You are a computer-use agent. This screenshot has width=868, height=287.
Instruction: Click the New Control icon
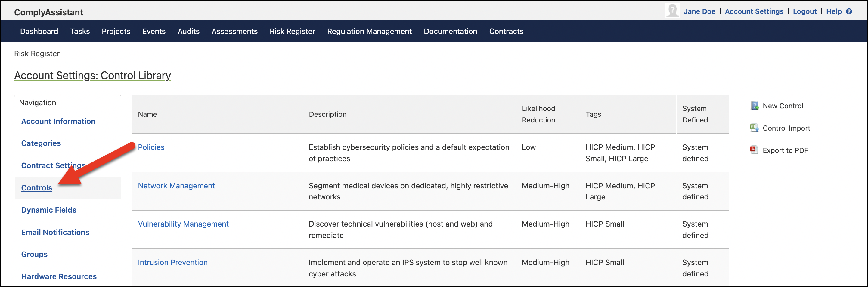pyautogui.click(x=755, y=105)
